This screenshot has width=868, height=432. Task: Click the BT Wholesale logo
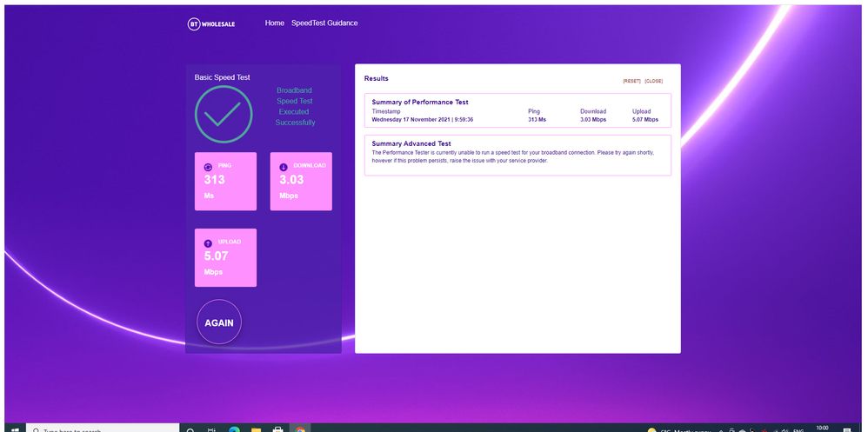(x=211, y=23)
